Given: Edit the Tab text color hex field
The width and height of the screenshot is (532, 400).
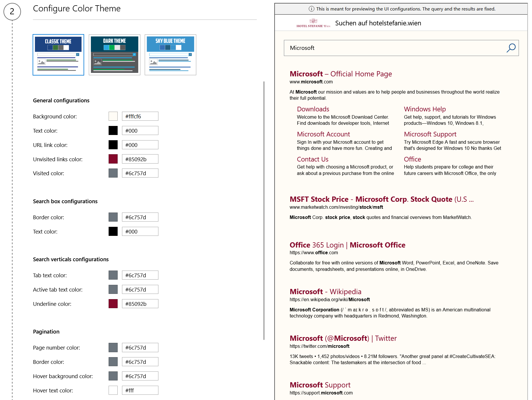Looking at the screenshot, I should [x=140, y=275].
